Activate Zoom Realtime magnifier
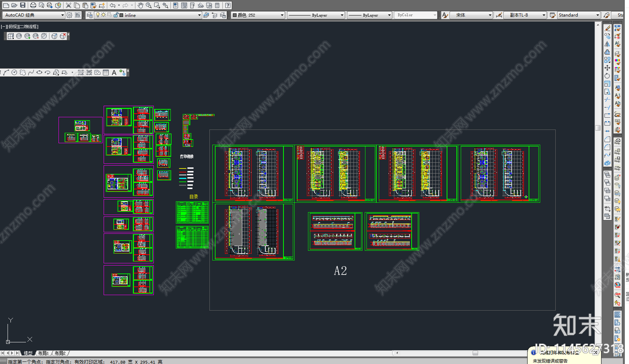 (x=149, y=6)
